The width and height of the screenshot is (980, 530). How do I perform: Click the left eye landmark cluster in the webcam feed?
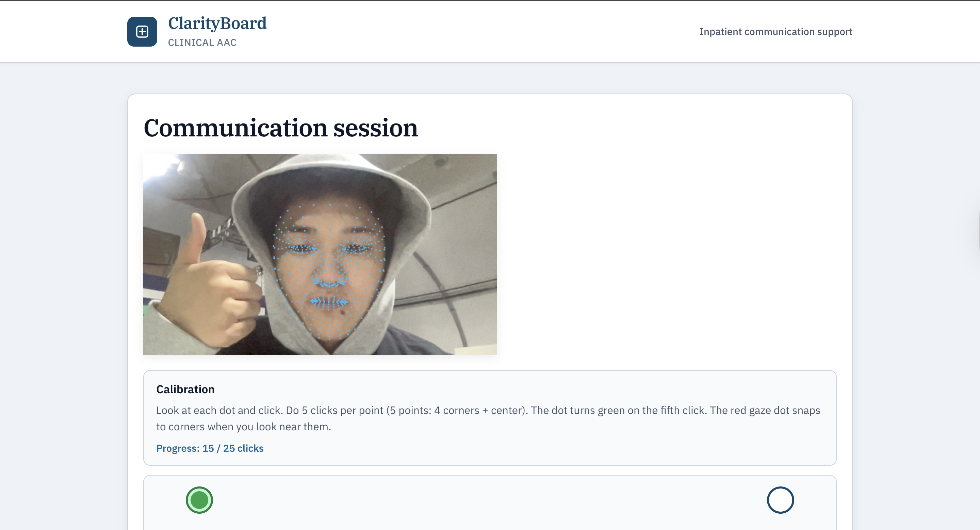303,249
